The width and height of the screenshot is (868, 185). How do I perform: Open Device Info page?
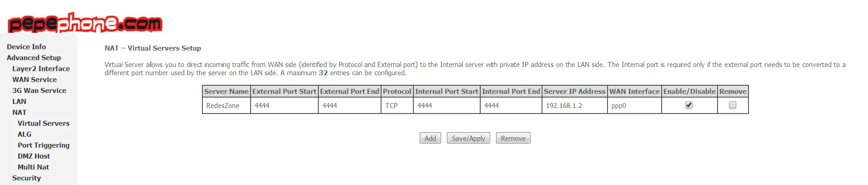(x=26, y=47)
